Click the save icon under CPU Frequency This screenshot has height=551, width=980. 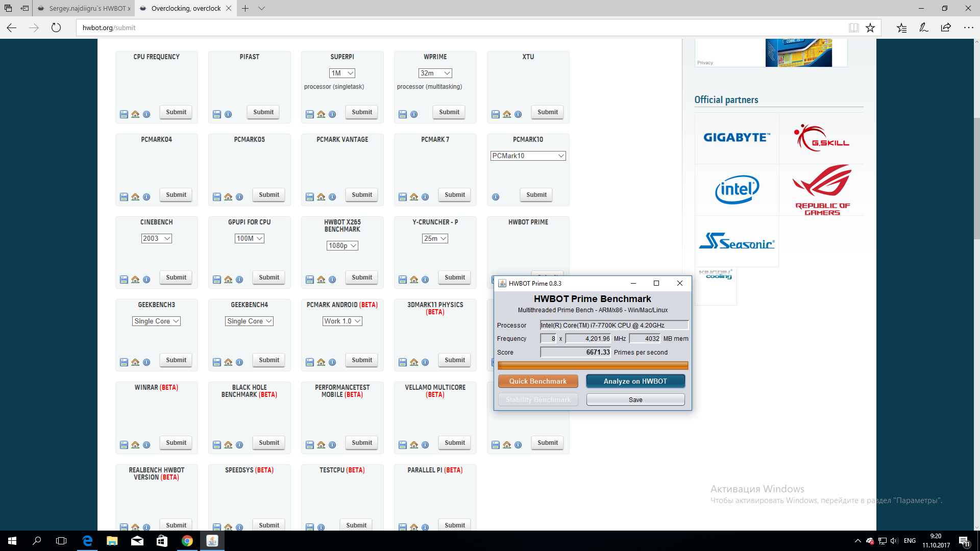pyautogui.click(x=124, y=114)
